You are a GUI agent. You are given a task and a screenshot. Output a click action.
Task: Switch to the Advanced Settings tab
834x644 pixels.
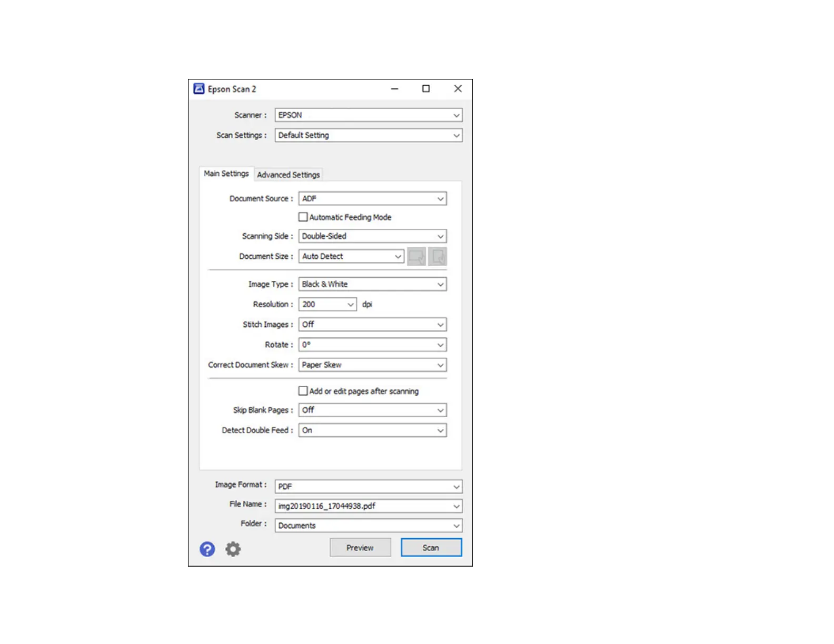point(289,175)
